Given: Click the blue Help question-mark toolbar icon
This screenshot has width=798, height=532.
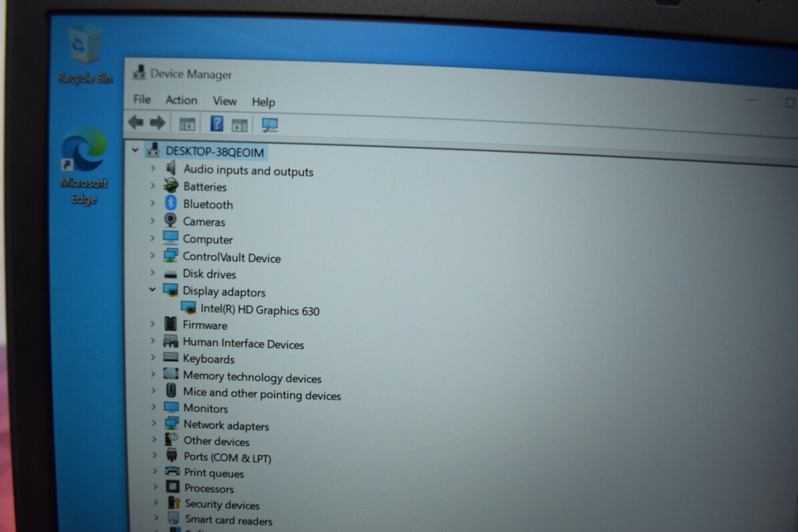Looking at the screenshot, I should tap(217, 124).
